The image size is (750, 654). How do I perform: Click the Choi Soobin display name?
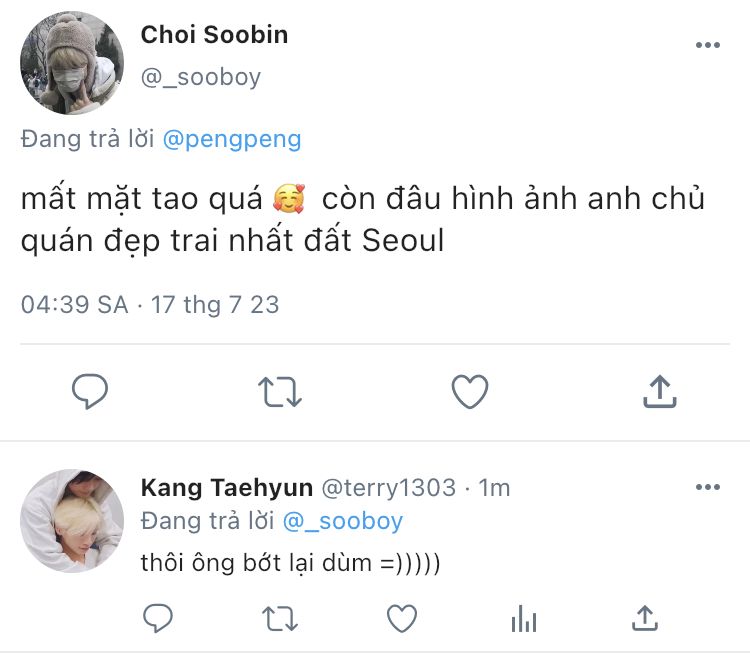tap(214, 35)
